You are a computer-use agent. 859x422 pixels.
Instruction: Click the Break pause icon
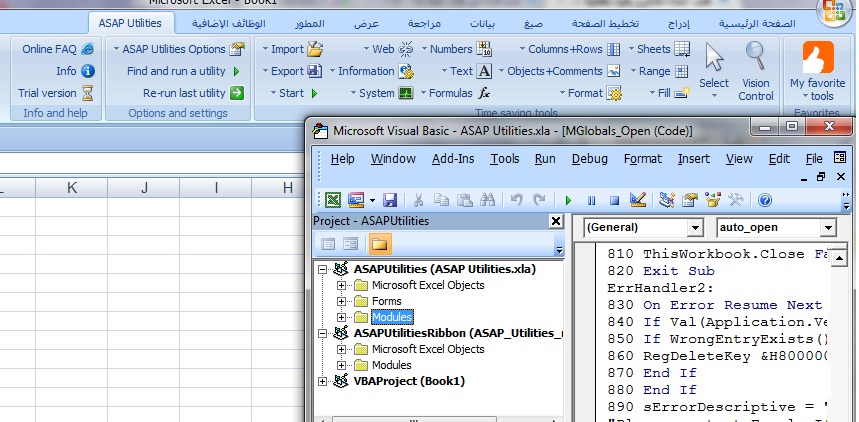coord(591,201)
